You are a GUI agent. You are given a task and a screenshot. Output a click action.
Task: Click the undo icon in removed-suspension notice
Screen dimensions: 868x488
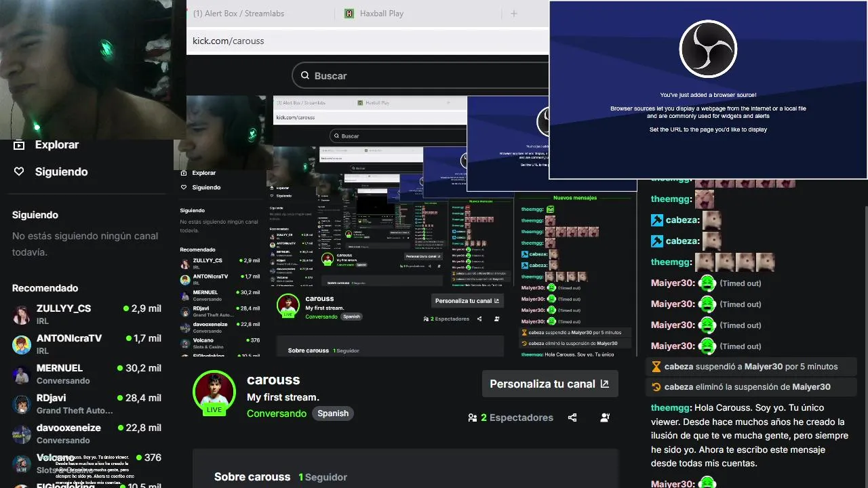[656, 387]
